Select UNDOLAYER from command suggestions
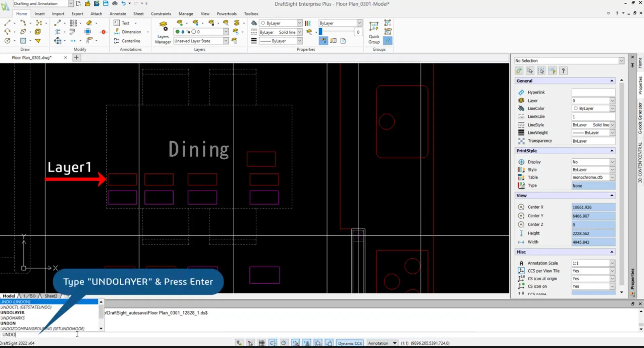 point(12,312)
